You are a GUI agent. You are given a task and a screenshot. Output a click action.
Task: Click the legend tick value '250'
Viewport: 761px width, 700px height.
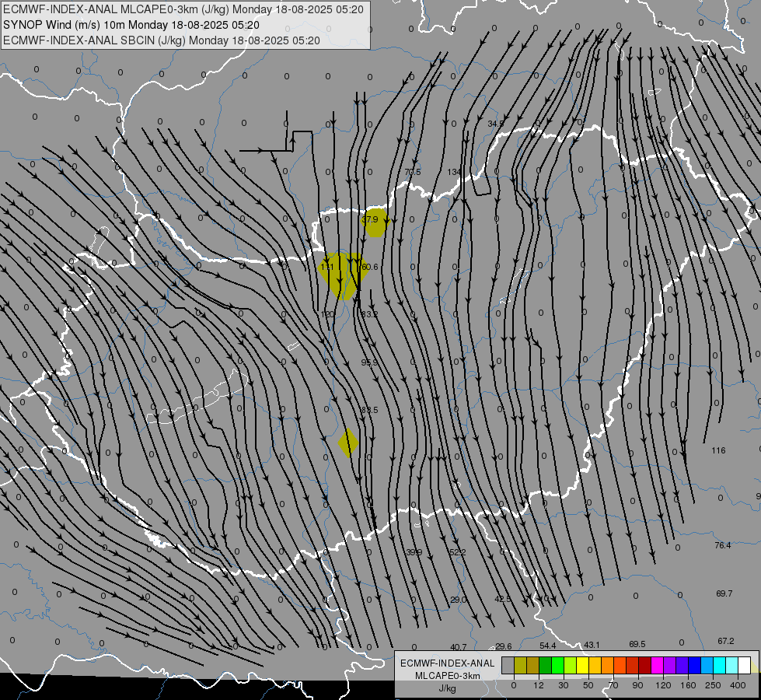[713, 685]
